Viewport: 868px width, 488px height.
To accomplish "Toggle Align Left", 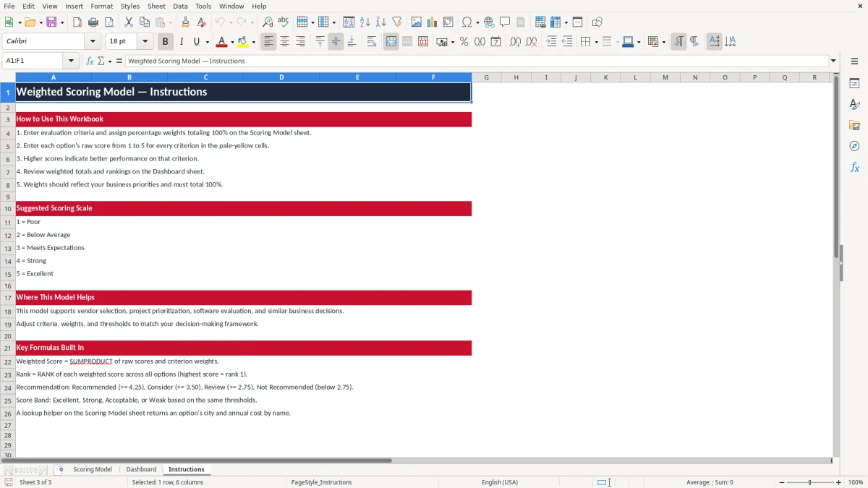I will click(268, 42).
